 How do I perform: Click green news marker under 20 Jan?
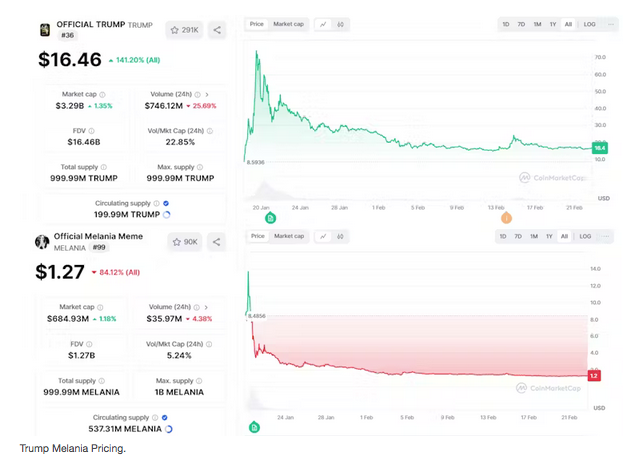coord(270,218)
